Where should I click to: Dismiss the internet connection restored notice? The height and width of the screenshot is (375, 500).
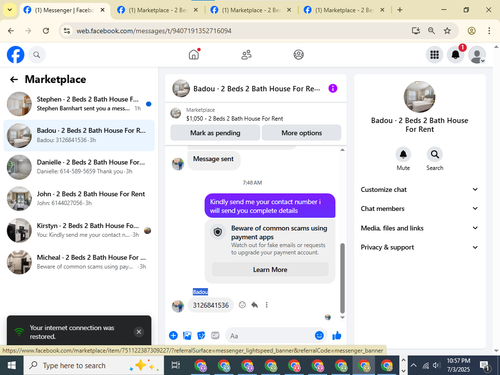[x=139, y=332]
